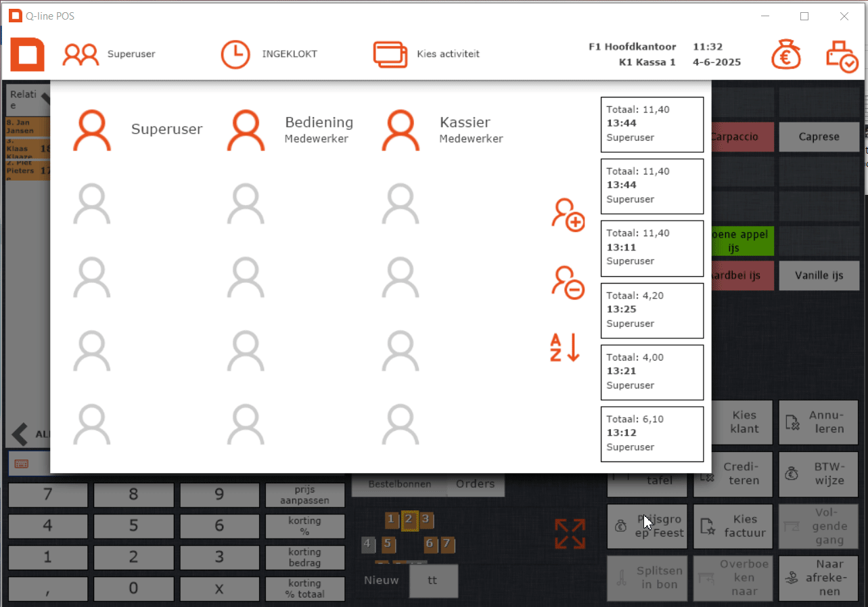Open receipt Totaal 11,40 at 13:11

pyautogui.click(x=652, y=248)
